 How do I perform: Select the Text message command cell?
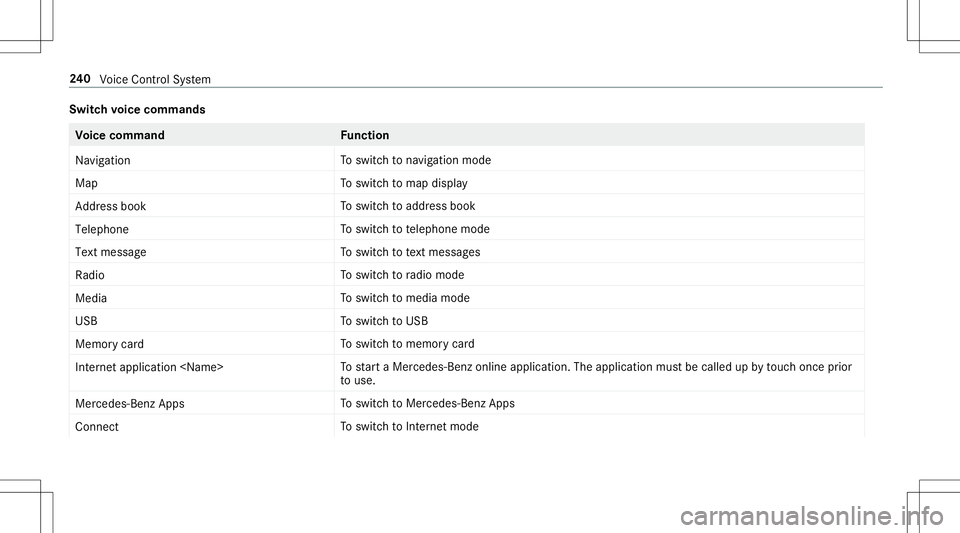click(x=110, y=252)
